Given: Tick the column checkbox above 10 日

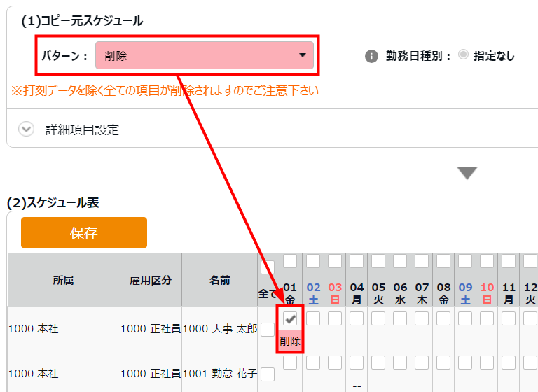Looking at the screenshot, I should [x=487, y=261].
